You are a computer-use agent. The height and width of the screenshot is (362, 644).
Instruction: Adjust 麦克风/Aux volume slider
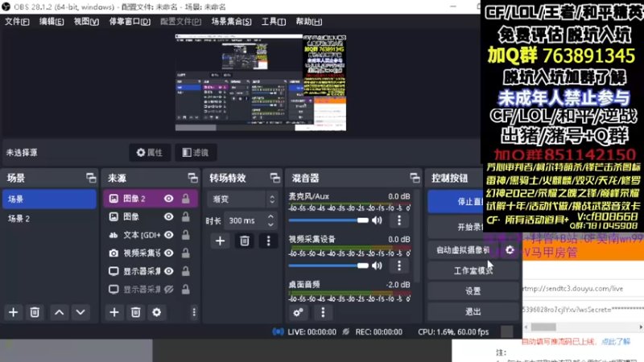tap(328, 220)
